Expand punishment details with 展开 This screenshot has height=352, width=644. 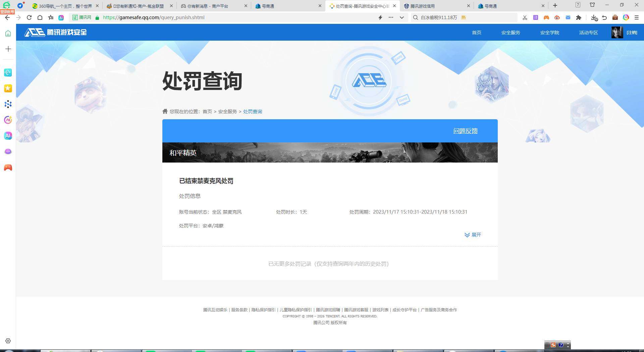(473, 235)
